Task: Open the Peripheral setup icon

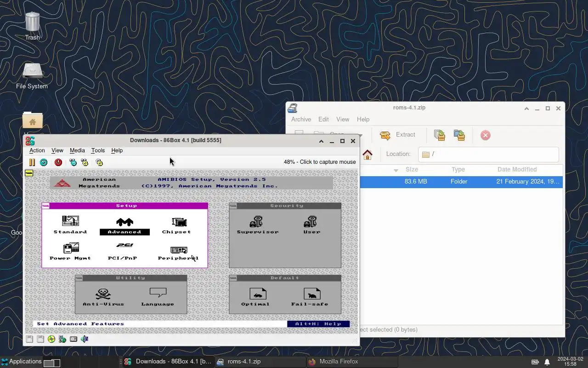Action: tap(178, 252)
